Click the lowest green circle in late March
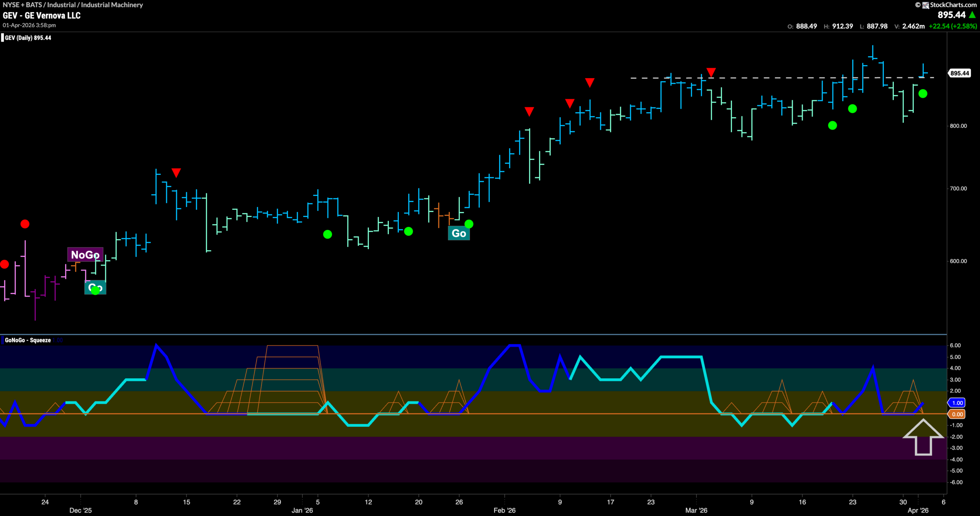 pos(832,125)
